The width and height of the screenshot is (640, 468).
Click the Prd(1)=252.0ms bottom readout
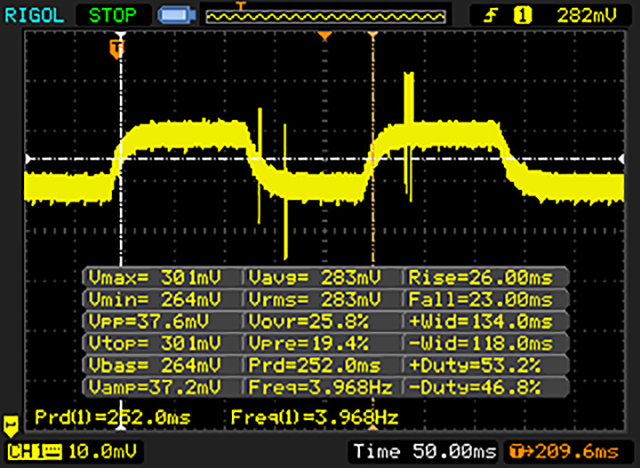113,417
